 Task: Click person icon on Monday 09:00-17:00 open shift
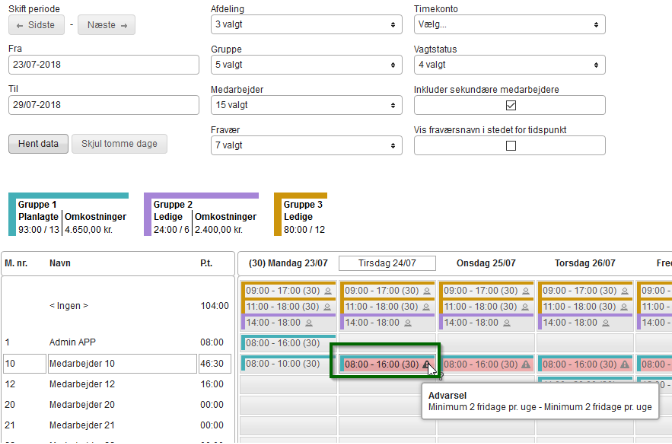327,291
